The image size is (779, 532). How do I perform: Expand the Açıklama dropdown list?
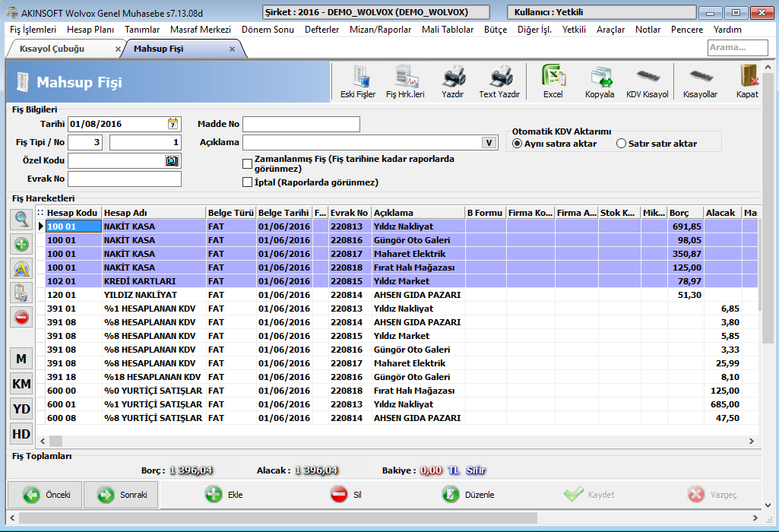pos(489,143)
